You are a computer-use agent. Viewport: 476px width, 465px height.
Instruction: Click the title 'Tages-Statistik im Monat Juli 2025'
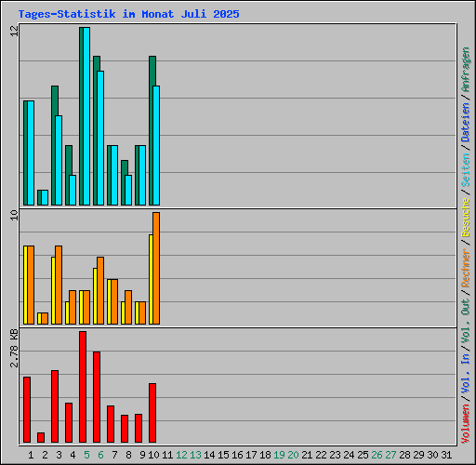click(x=128, y=14)
